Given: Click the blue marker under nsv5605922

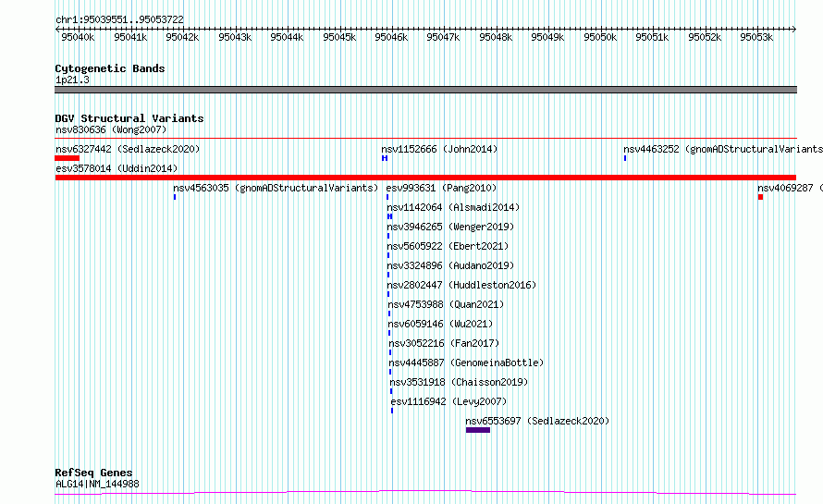Looking at the screenshot, I should click(388, 255).
